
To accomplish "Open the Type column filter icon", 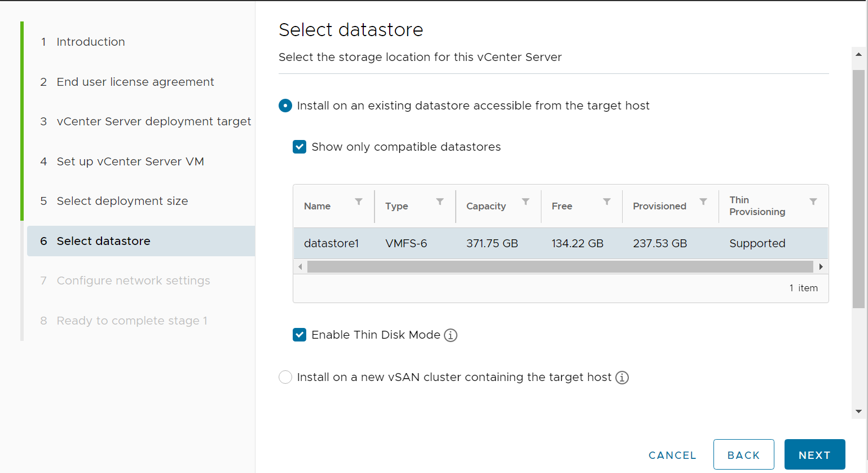I will (440, 202).
